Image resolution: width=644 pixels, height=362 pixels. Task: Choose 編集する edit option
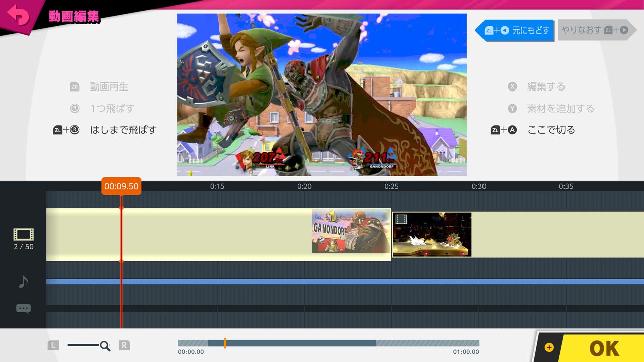coord(546,87)
